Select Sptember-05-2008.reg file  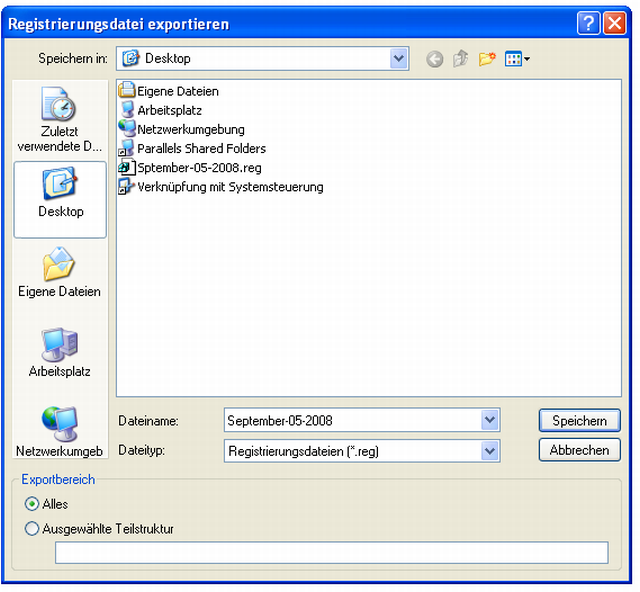pos(190,167)
